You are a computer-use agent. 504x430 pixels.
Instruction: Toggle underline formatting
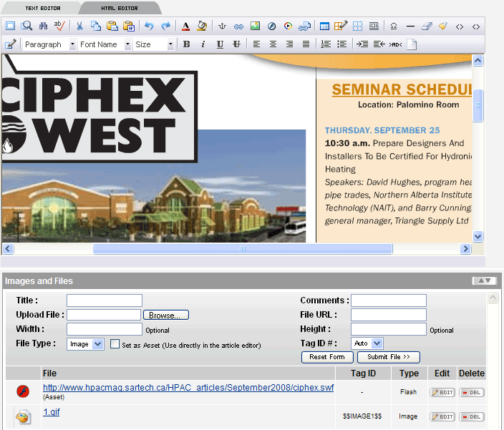point(220,44)
